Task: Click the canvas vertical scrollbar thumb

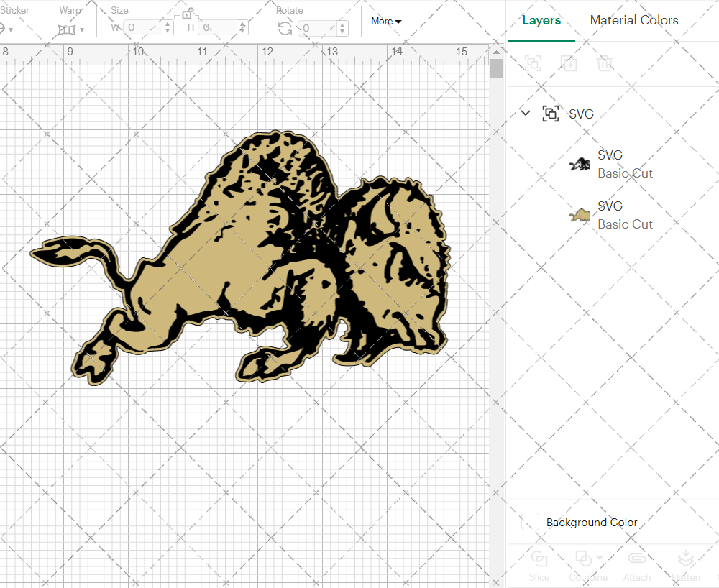Action: [x=496, y=69]
